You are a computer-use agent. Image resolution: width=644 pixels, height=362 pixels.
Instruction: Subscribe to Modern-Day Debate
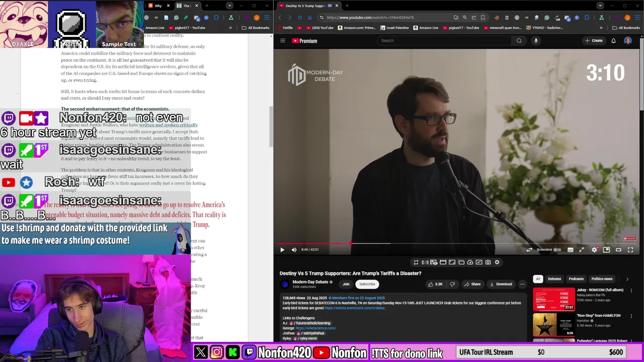(367, 284)
